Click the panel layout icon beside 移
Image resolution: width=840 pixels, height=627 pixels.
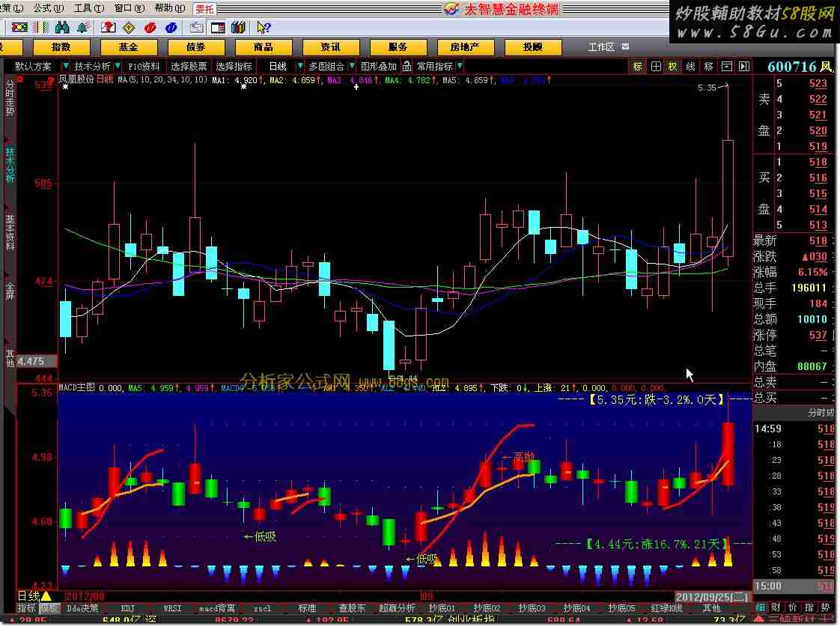(726, 67)
